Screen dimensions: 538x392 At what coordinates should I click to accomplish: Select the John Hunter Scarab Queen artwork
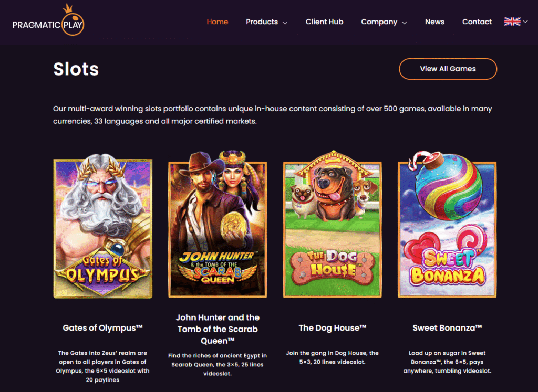point(218,224)
